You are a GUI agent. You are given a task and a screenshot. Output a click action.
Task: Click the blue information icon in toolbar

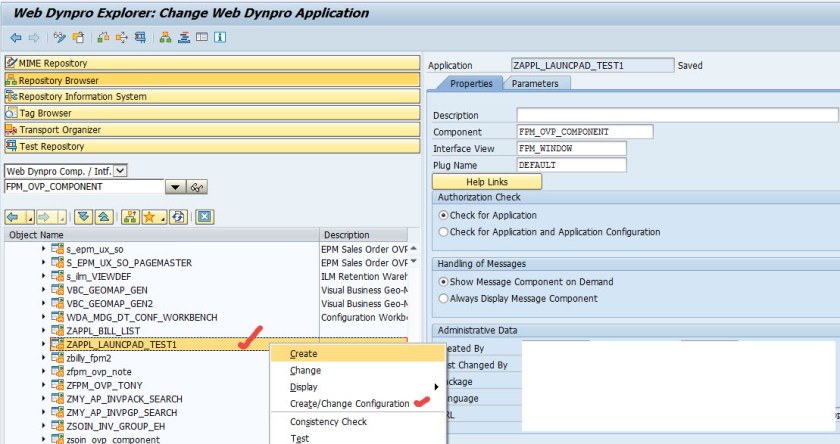[219, 38]
